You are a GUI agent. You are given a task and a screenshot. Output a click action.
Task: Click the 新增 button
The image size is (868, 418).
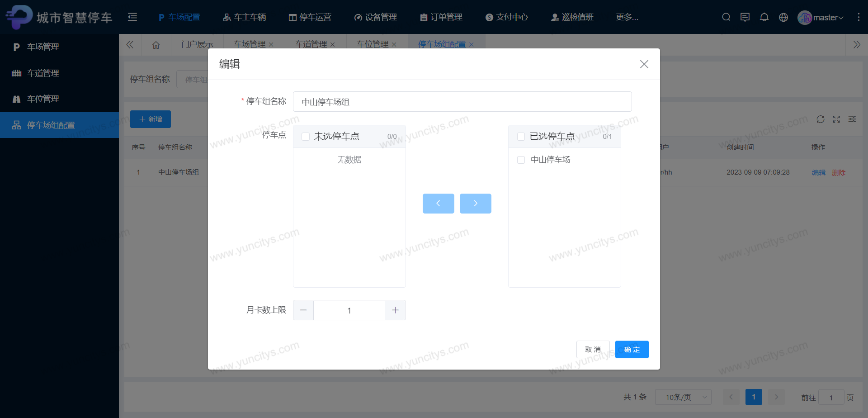[151, 119]
